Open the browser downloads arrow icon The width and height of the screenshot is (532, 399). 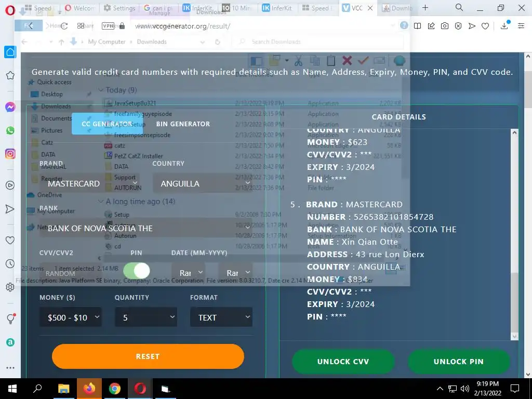tap(504, 26)
